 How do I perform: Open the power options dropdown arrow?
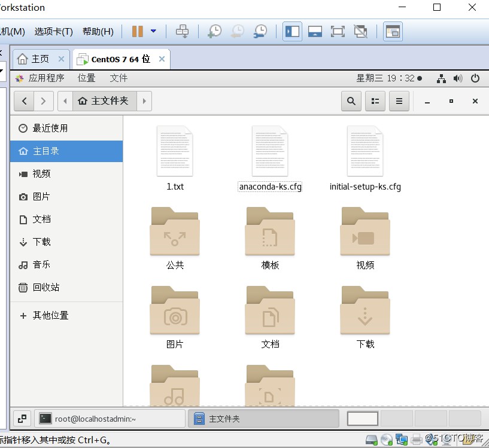point(153,31)
